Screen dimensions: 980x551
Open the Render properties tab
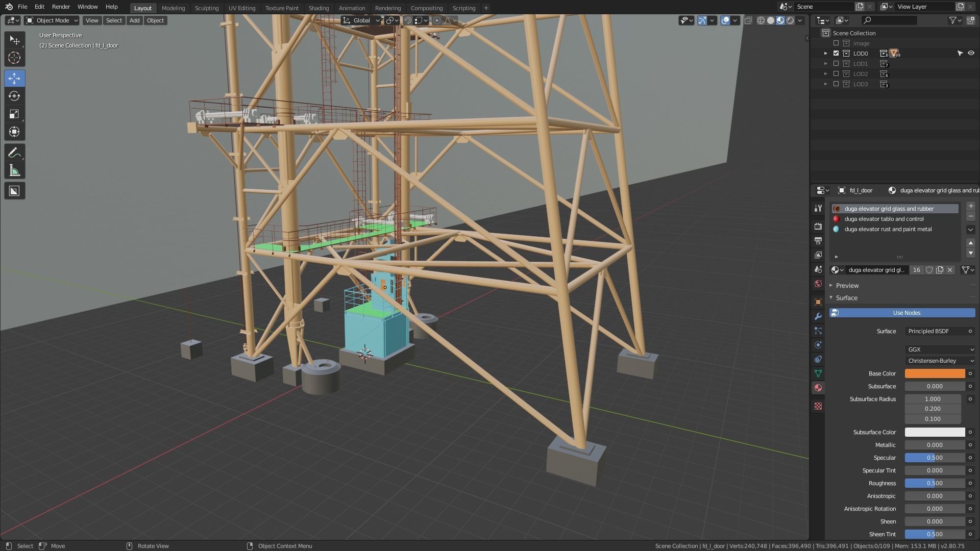(x=818, y=226)
